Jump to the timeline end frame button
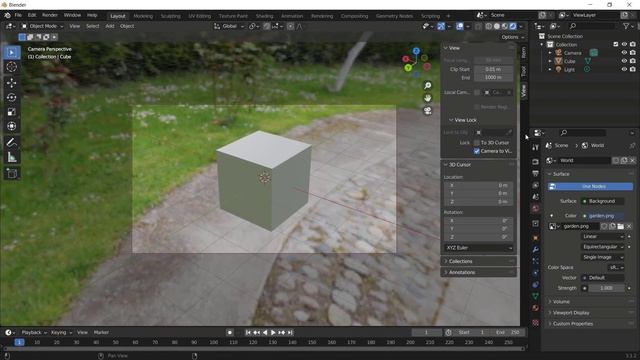The image size is (640, 360). pos(290,333)
